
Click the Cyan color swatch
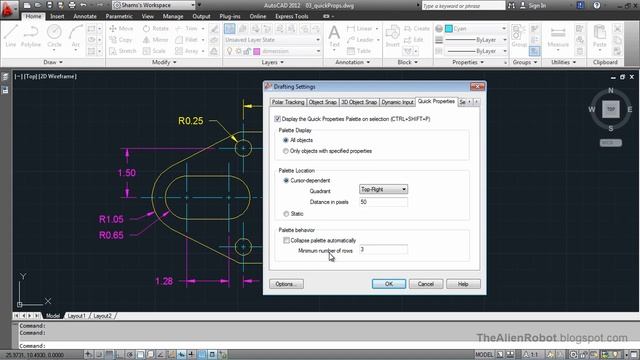(449, 29)
